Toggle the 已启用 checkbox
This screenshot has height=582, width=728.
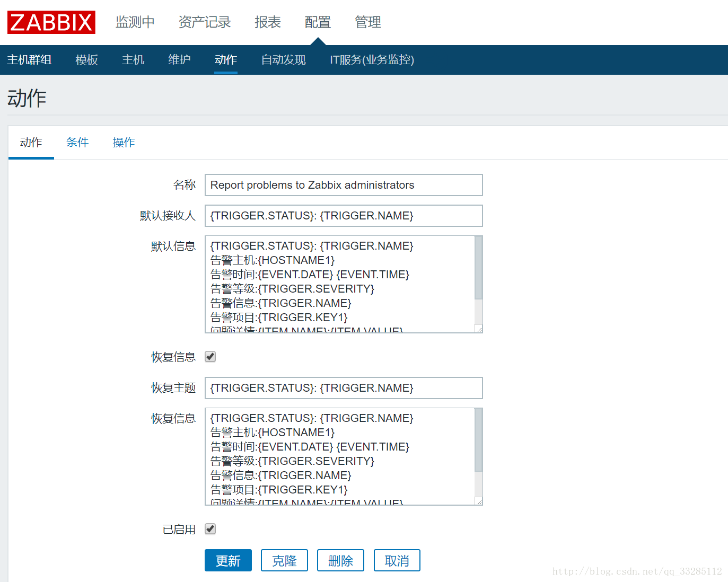coord(210,529)
